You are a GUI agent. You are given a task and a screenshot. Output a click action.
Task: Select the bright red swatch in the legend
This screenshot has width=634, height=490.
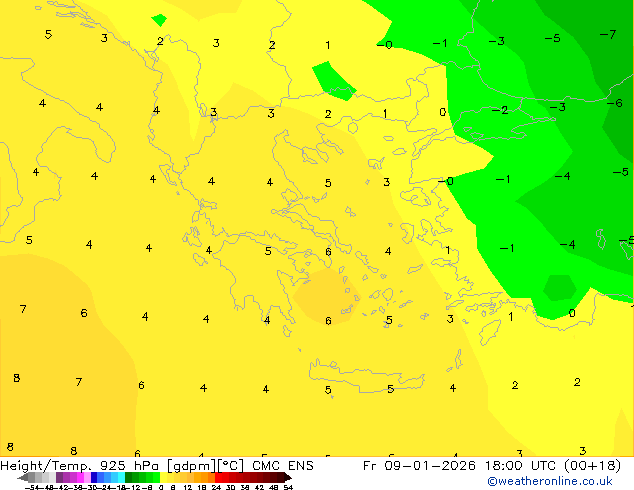(x=219, y=477)
